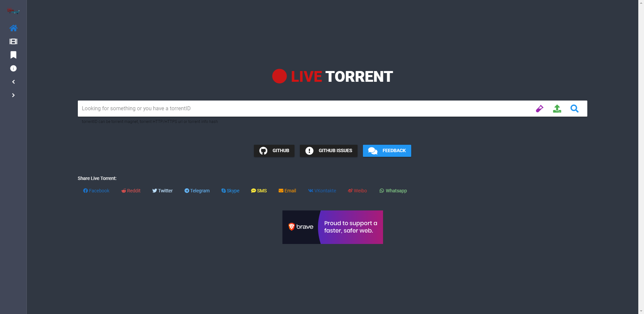Image resolution: width=644 pixels, height=314 pixels.
Task: Share via Facebook link
Action: pyautogui.click(x=96, y=191)
